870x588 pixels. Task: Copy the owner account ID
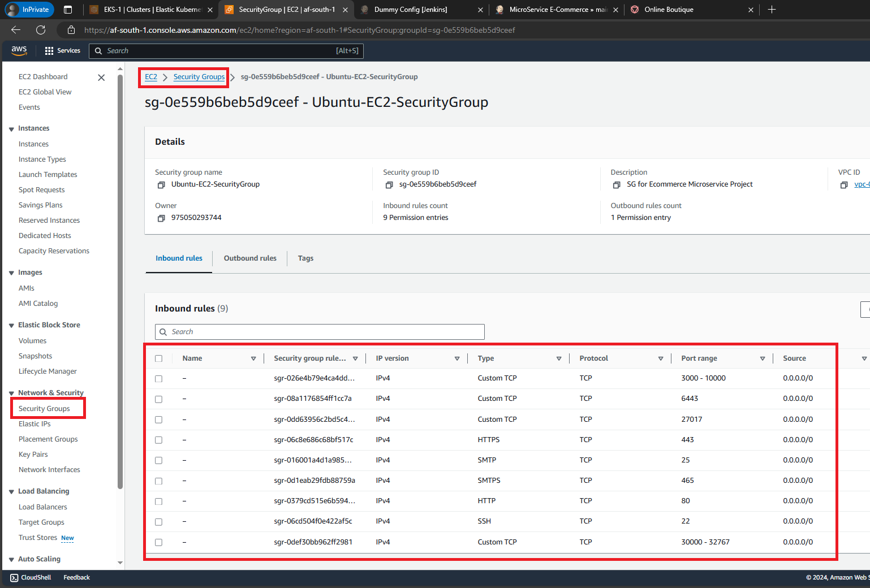[x=161, y=218]
